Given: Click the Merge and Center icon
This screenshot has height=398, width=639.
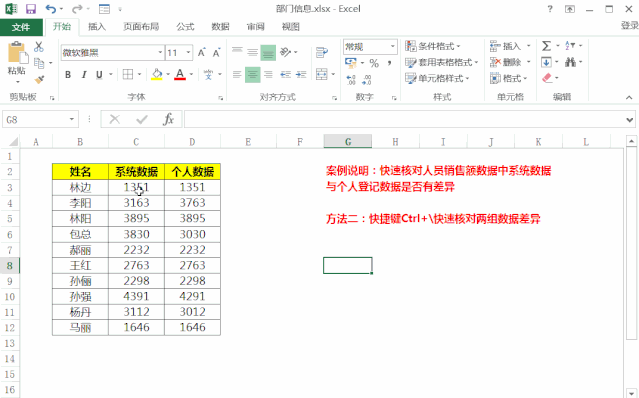Looking at the screenshot, I should click(322, 74).
